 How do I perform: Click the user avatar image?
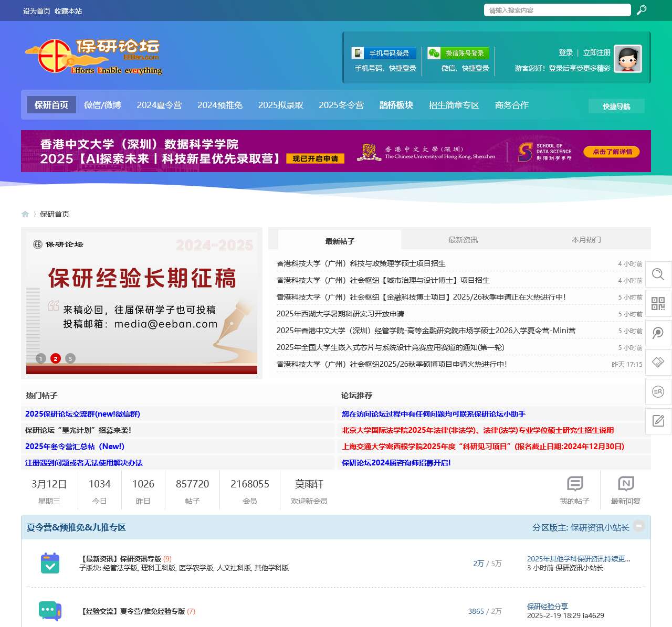click(x=628, y=59)
